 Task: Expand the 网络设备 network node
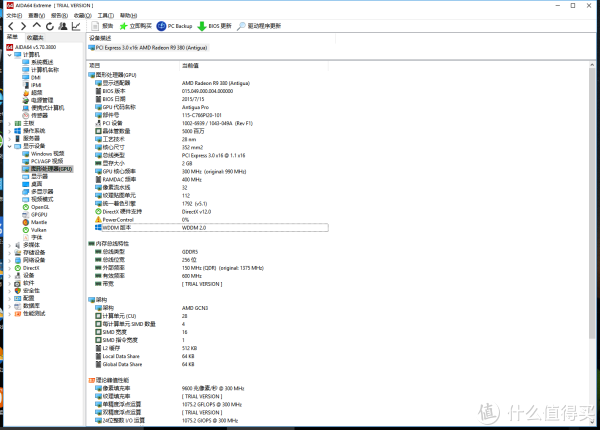tap(10, 260)
